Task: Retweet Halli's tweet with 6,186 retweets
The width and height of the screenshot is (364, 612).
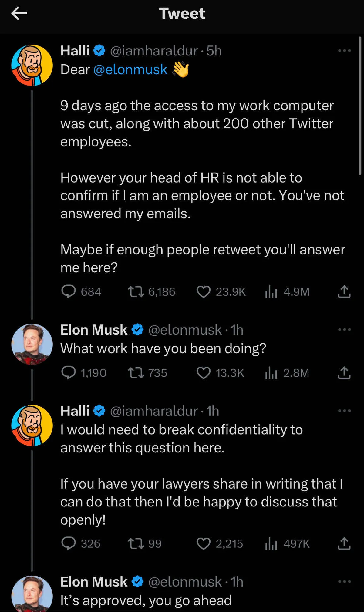Action: [x=136, y=292]
